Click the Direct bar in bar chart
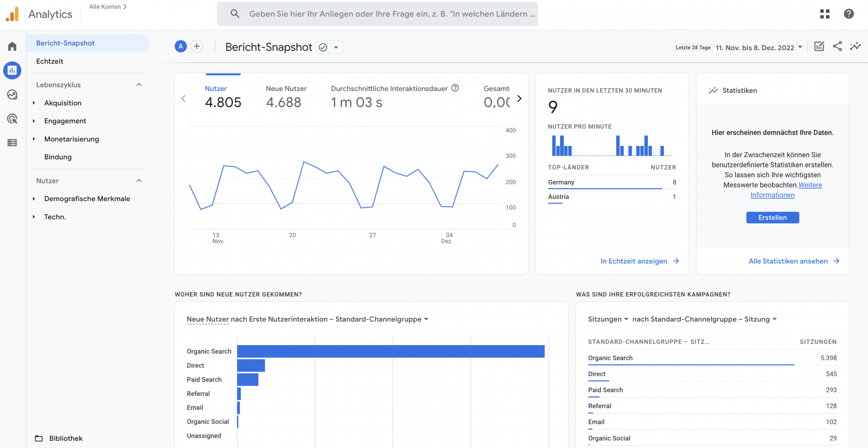The width and height of the screenshot is (868, 448). pos(251,365)
